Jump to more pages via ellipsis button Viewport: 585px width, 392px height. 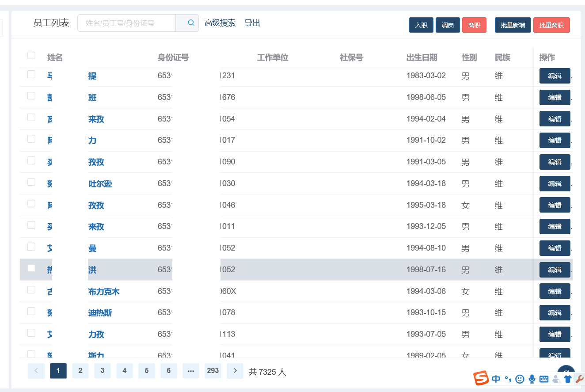(x=191, y=371)
